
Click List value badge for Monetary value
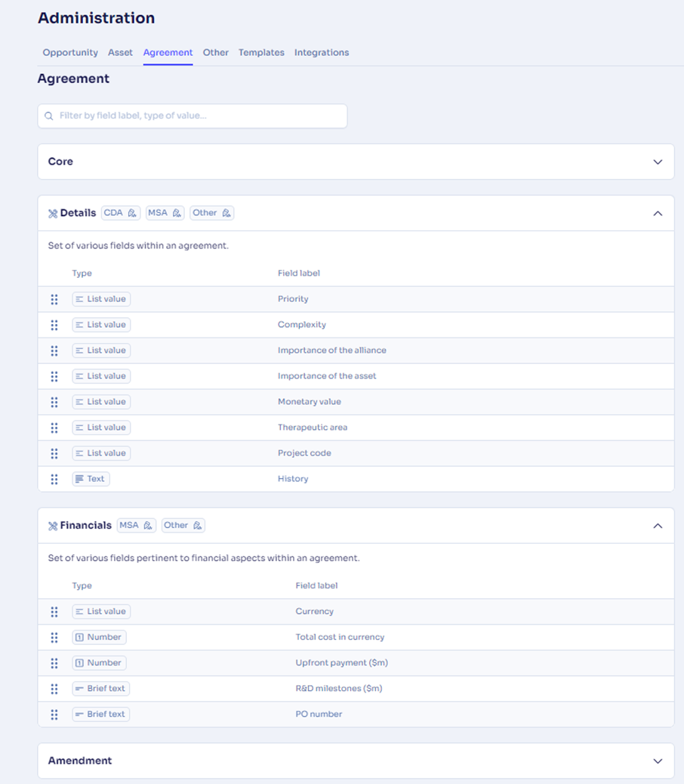pyautogui.click(x=101, y=402)
